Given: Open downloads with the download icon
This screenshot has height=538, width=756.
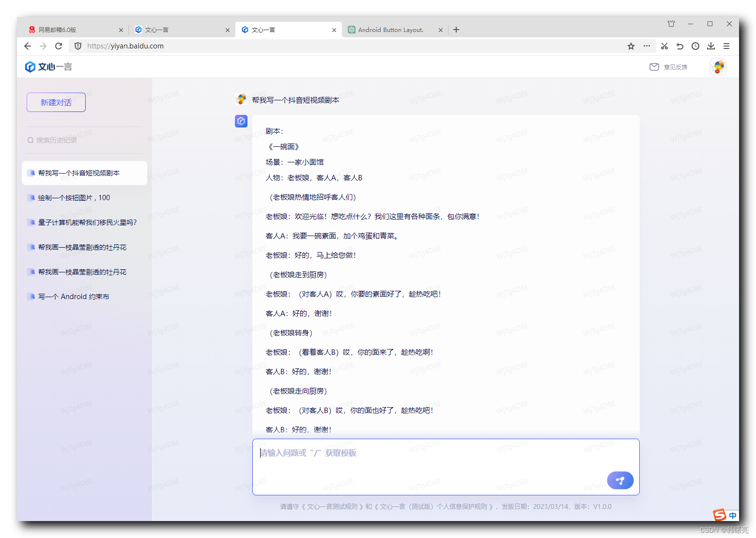Looking at the screenshot, I should point(711,46).
